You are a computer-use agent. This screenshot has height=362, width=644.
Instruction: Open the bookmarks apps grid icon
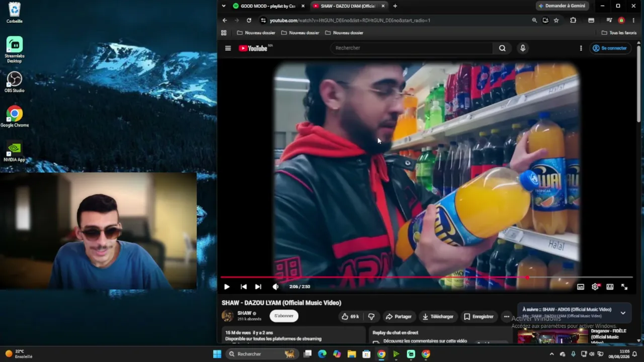tap(224, 33)
